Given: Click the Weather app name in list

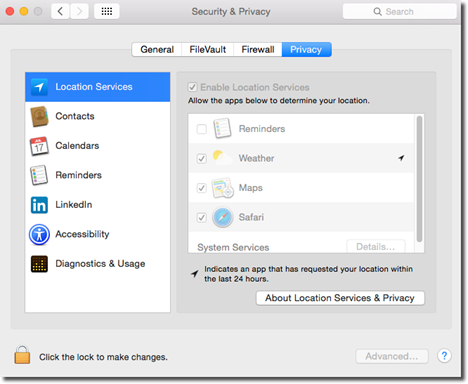Looking at the screenshot, I should pos(256,158).
